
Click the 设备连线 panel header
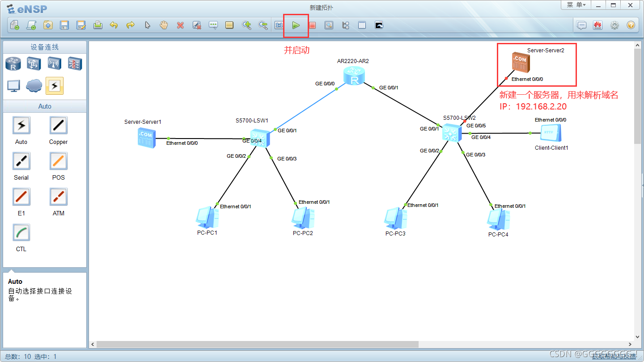(45, 47)
